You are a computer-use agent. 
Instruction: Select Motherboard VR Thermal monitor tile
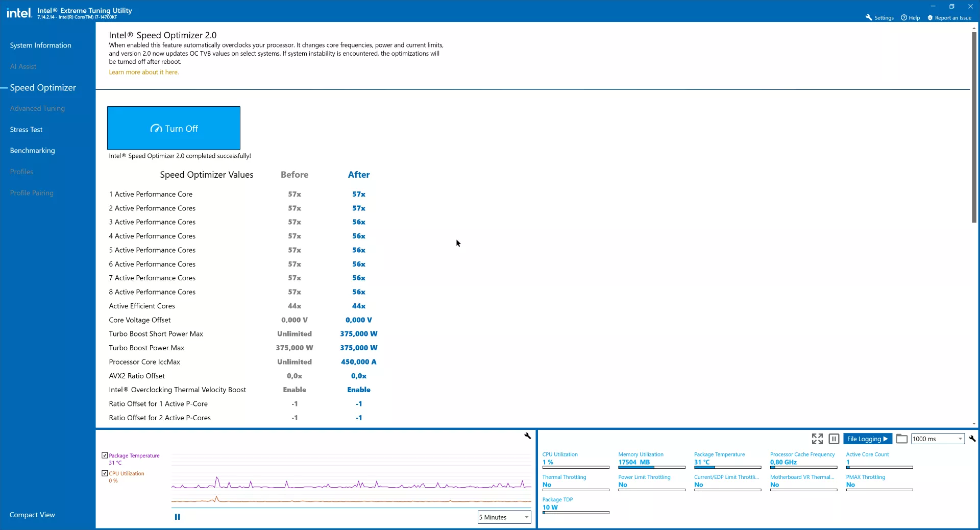[x=803, y=483]
